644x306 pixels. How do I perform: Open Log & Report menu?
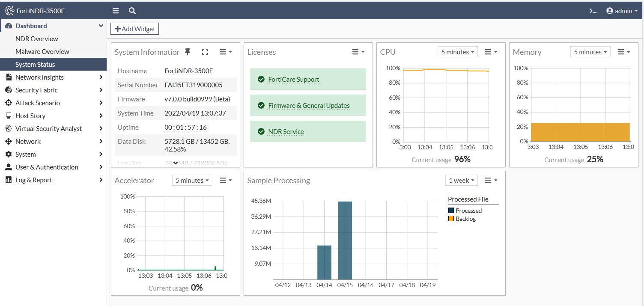click(x=53, y=180)
